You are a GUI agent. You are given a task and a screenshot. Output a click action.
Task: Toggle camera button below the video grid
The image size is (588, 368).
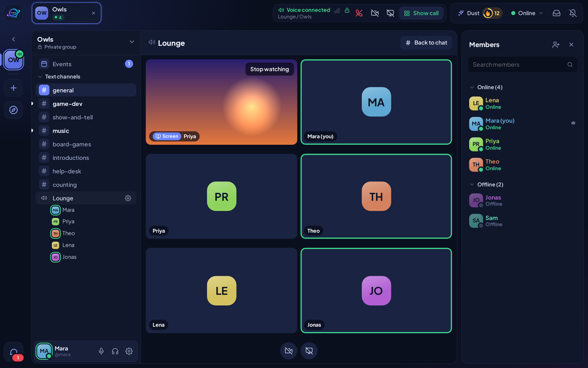point(289,351)
